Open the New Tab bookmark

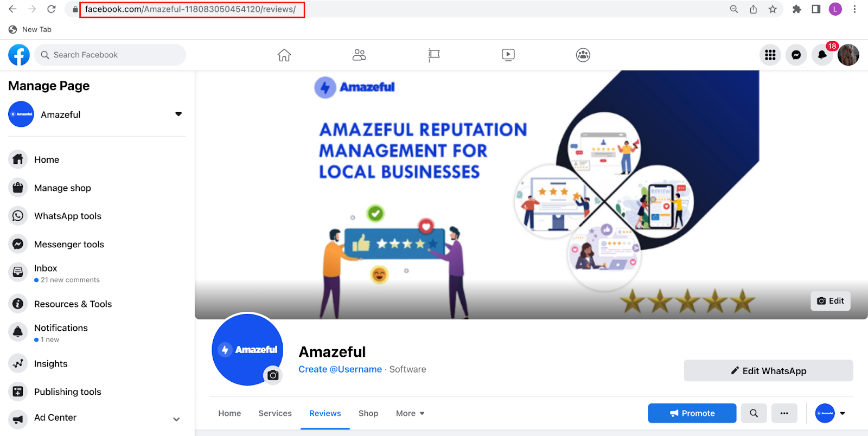(30, 29)
